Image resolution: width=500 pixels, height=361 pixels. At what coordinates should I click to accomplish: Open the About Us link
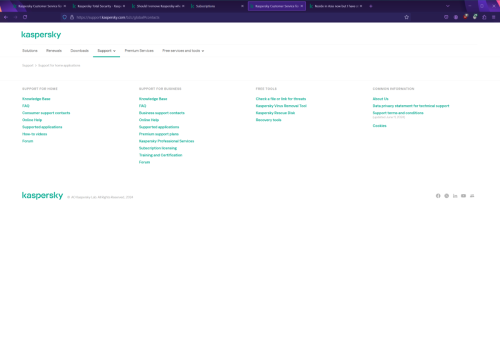[x=380, y=99]
